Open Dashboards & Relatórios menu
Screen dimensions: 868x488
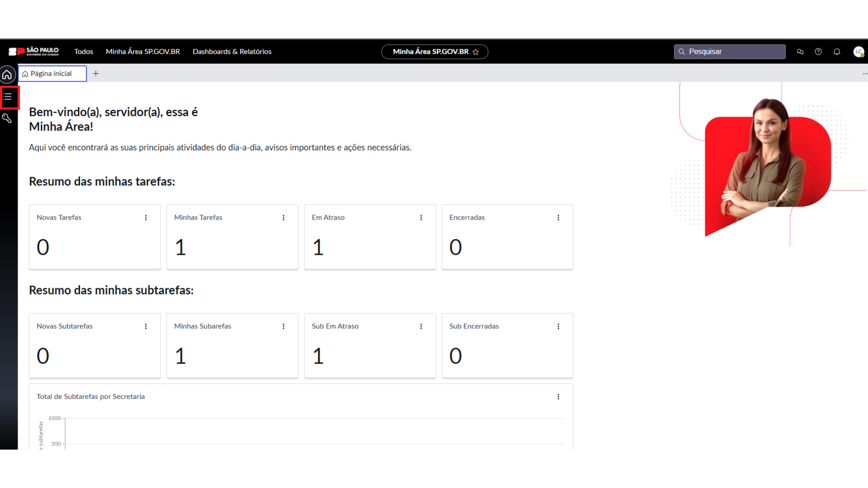[x=232, y=52]
